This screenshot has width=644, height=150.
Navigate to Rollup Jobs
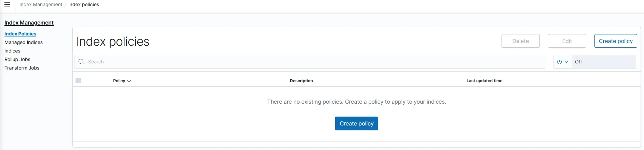tap(17, 59)
